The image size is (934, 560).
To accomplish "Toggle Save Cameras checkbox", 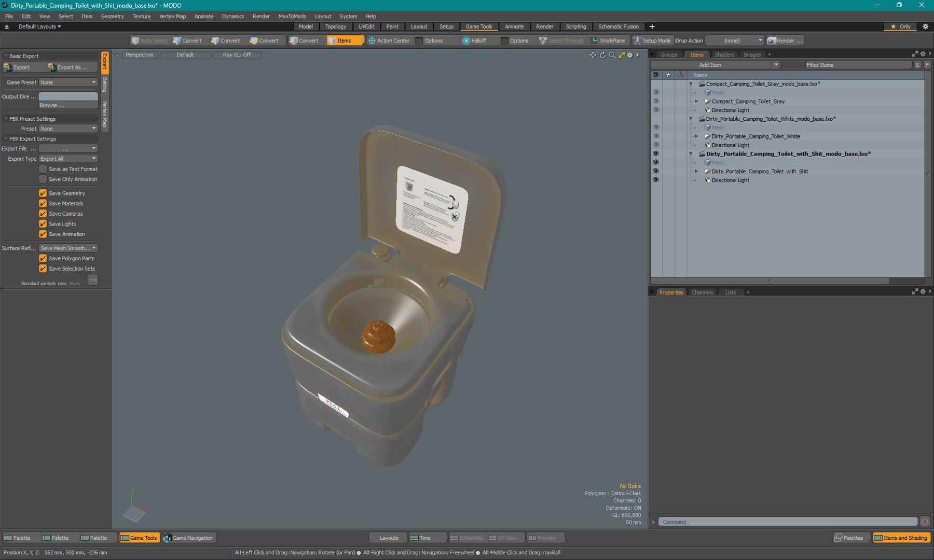I will 43,214.
